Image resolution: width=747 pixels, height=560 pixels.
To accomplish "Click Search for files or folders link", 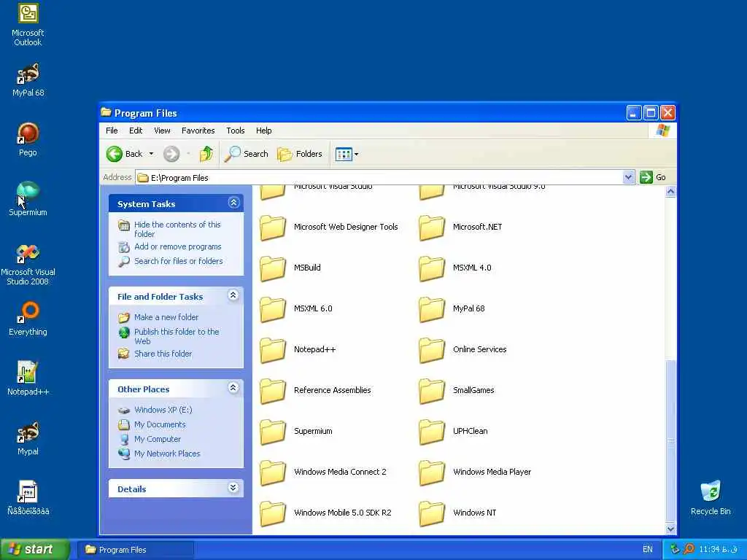I will (179, 261).
